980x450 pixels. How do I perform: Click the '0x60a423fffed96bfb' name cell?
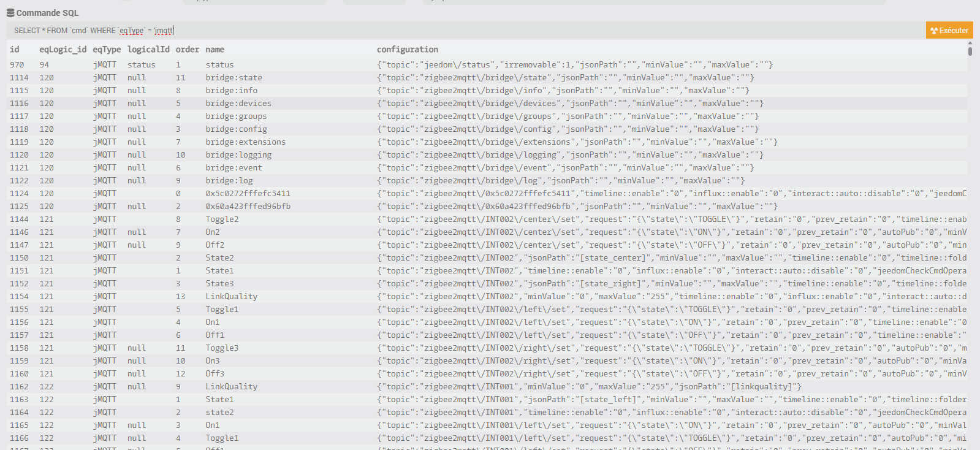pyautogui.click(x=248, y=207)
